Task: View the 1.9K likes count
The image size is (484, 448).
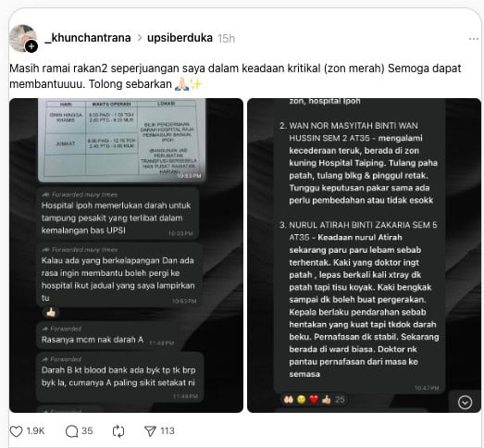Action: (x=35, y=431)
